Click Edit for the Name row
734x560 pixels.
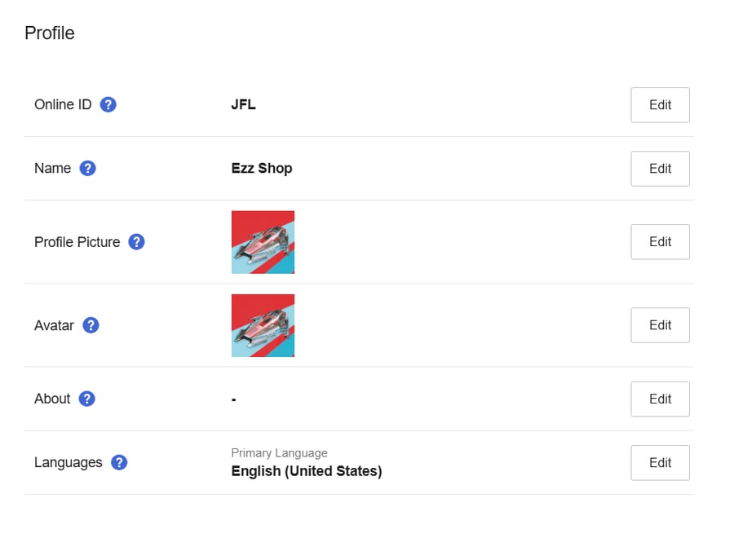tap(660, 169)
